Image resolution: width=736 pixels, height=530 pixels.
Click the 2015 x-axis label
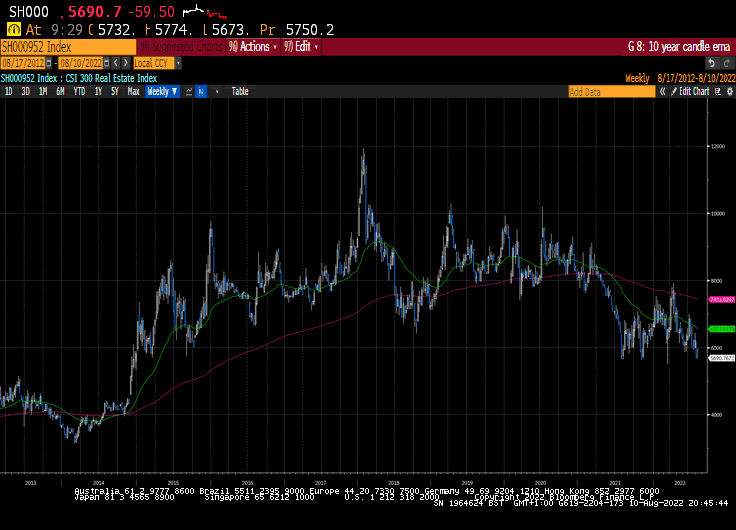tap(173, 483)
